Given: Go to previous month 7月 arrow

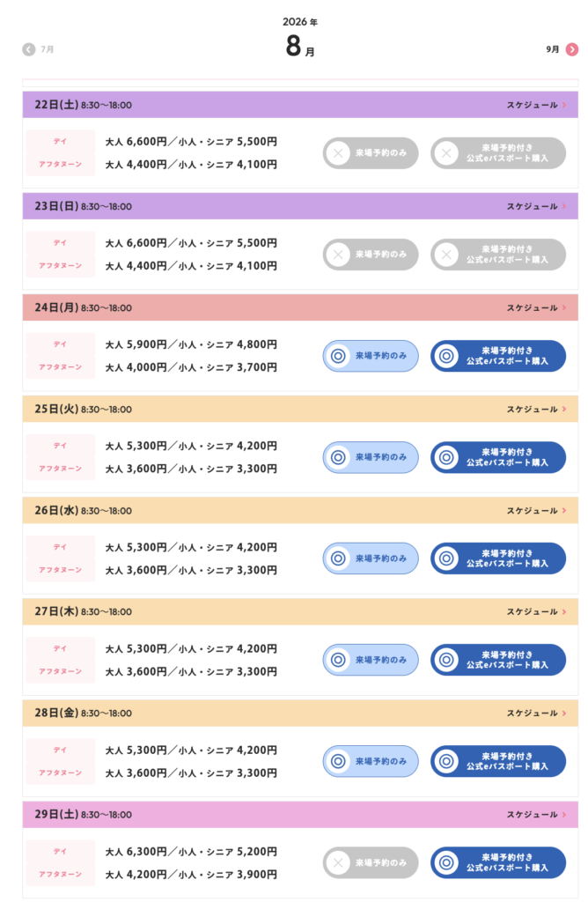Looking at the screenshot, I should click(29, 49).
